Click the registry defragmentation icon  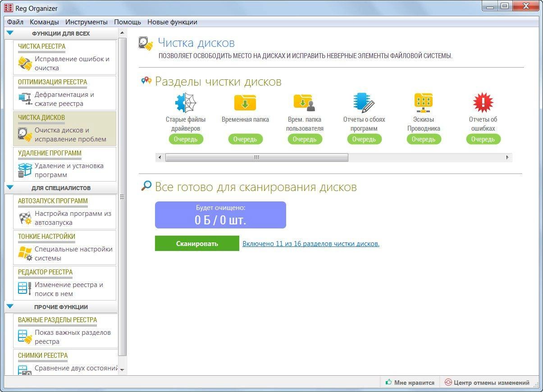click(24, 99)
